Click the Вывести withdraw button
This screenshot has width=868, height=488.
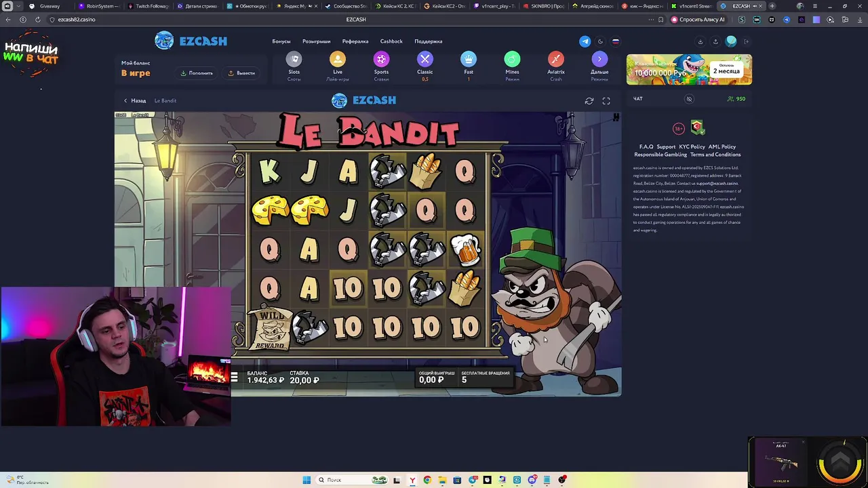242,73
